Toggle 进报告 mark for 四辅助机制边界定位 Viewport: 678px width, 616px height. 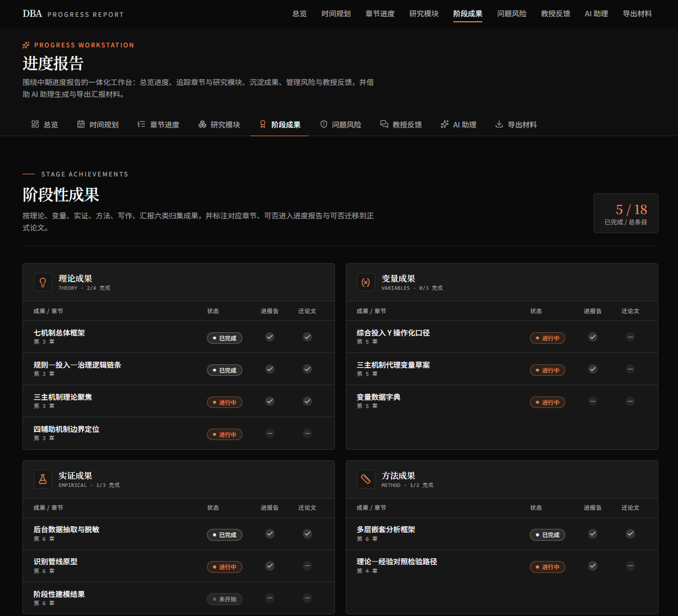point(270,434)
